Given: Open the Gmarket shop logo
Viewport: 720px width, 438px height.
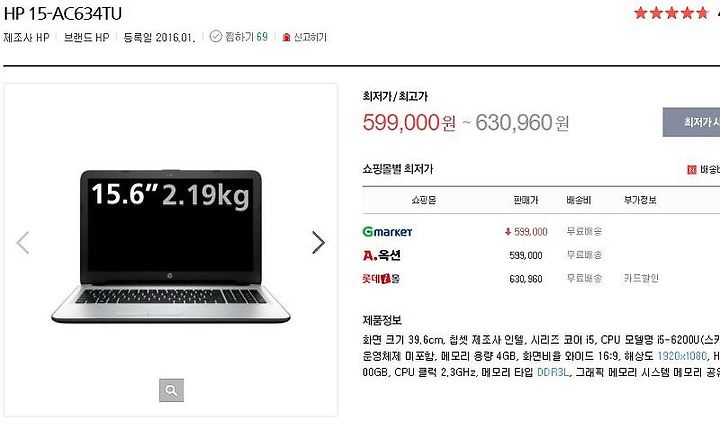Looking at the screenshot, I should [387, 231].
